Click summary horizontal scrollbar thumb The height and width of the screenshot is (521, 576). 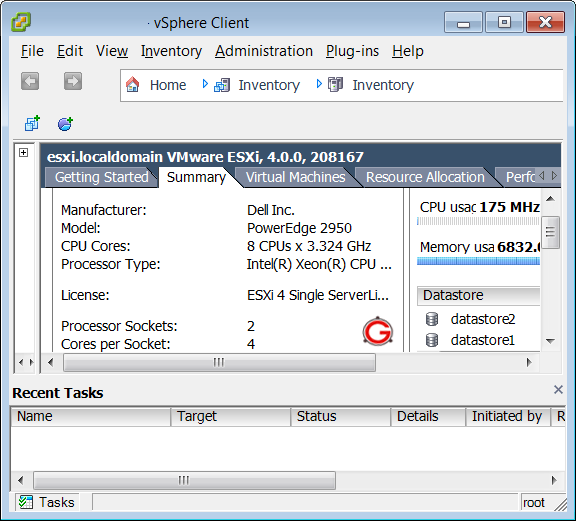click(219, 362)
